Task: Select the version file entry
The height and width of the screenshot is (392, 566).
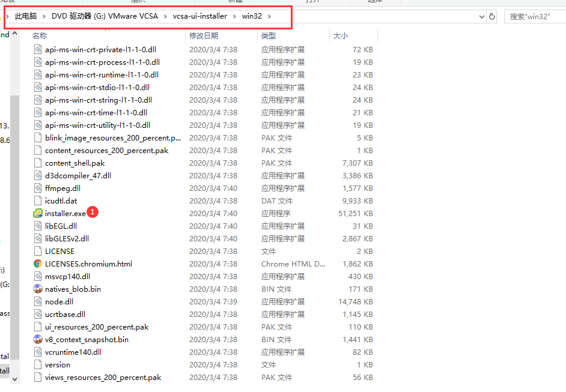Action: click(57, 364)
